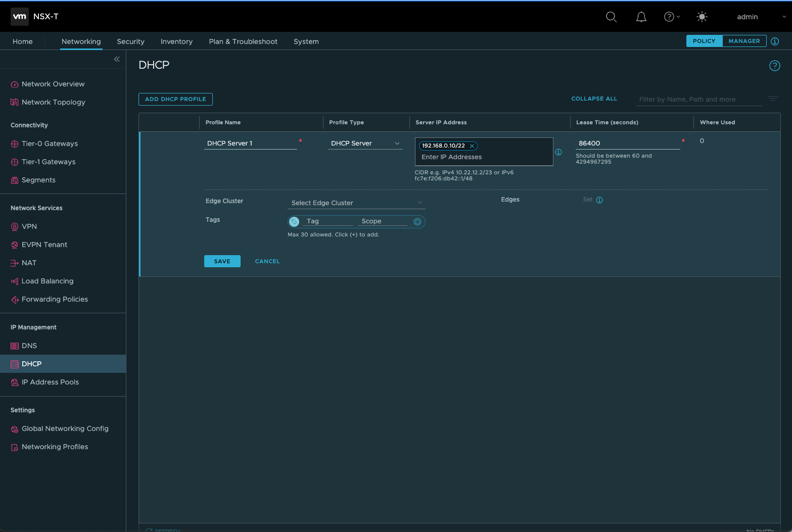
Task: Toggle the light/dark theme sun icon
Action: 702,17
